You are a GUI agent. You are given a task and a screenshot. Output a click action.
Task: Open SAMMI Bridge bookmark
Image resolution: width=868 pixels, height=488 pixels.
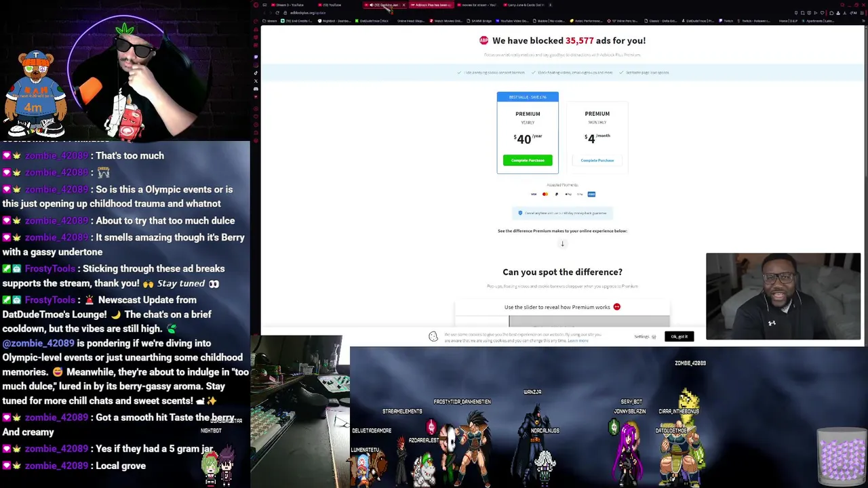480,21
